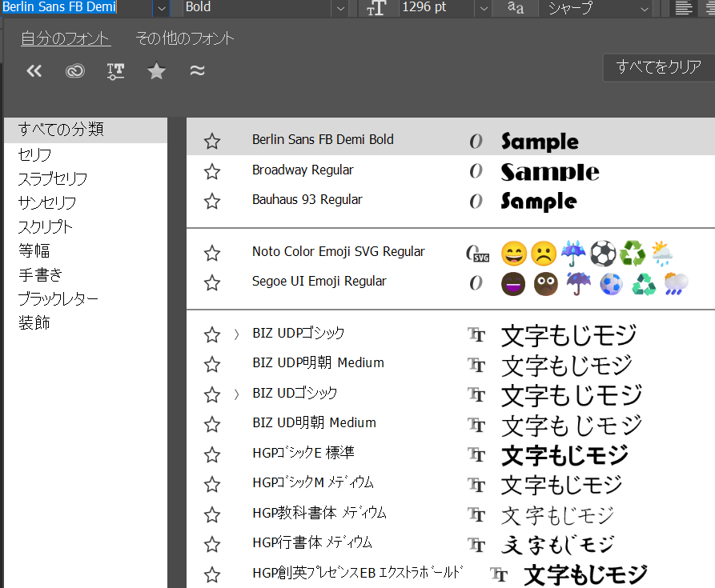Select セリフ classification in the sidebar
This screenshot has width=715, height=588.
click(35, 154)
